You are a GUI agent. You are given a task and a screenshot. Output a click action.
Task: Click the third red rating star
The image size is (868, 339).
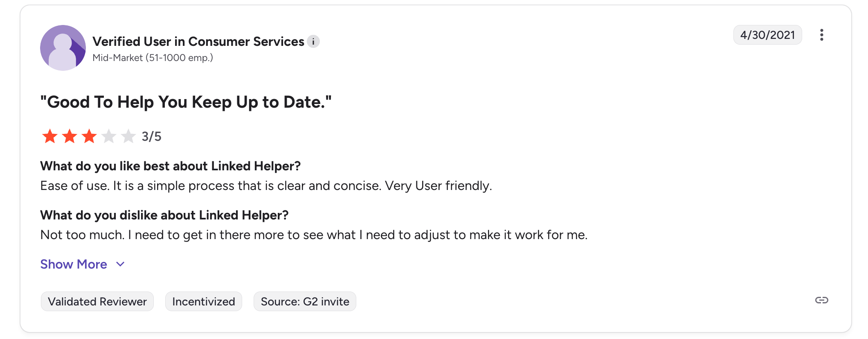89,136
